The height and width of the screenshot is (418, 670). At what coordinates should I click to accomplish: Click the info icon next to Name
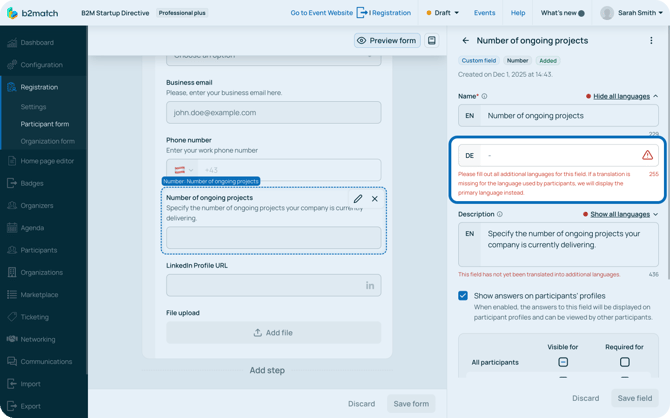484,96
